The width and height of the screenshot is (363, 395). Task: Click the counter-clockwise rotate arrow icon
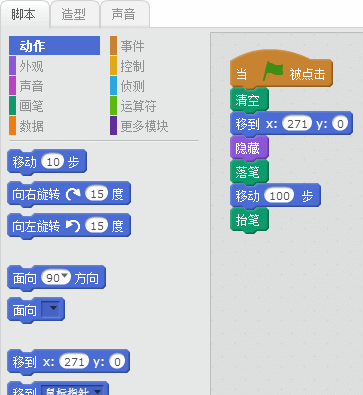[x=73, y=226]
